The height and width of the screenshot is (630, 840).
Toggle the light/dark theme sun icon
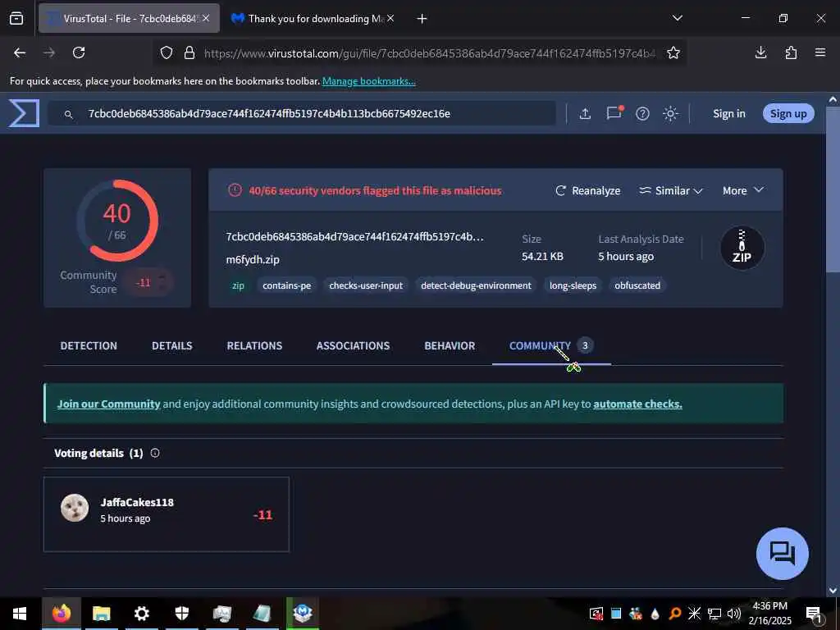(x=670, y=113)
